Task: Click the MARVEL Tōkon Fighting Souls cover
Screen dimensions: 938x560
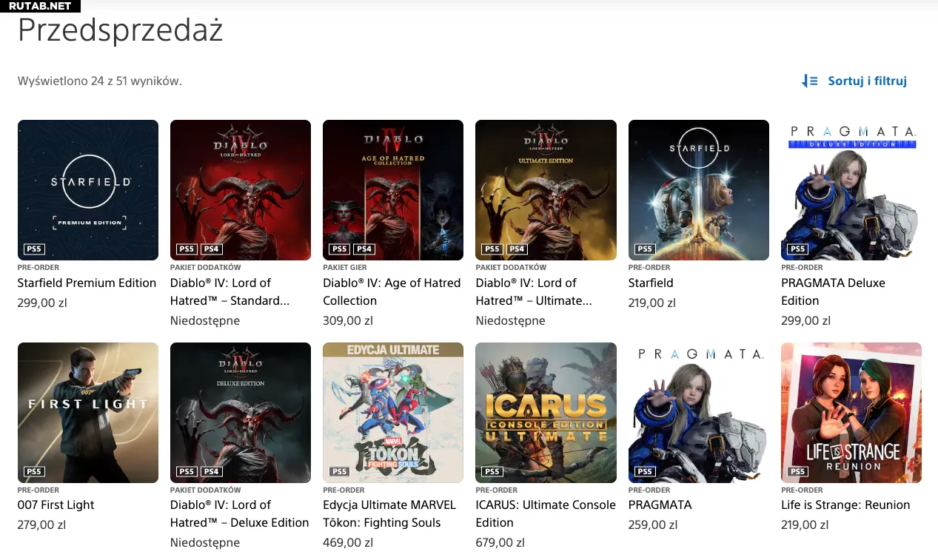Action: tap(393, 413)
